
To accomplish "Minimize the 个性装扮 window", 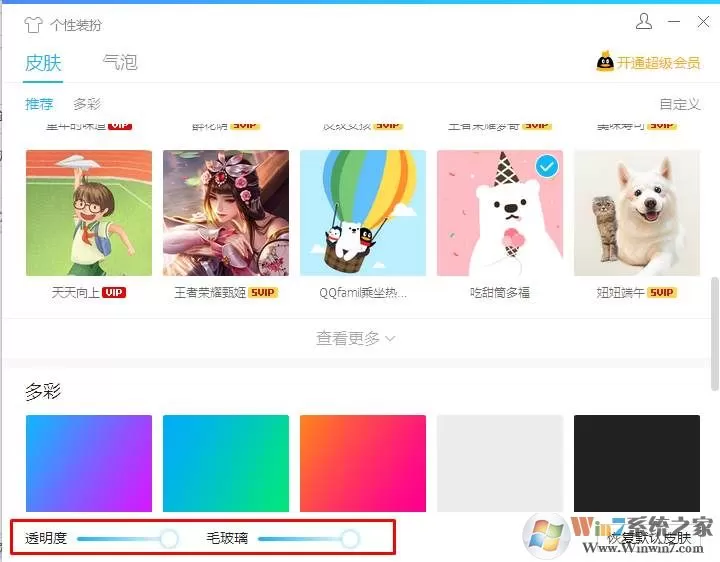I will point(674,22).
